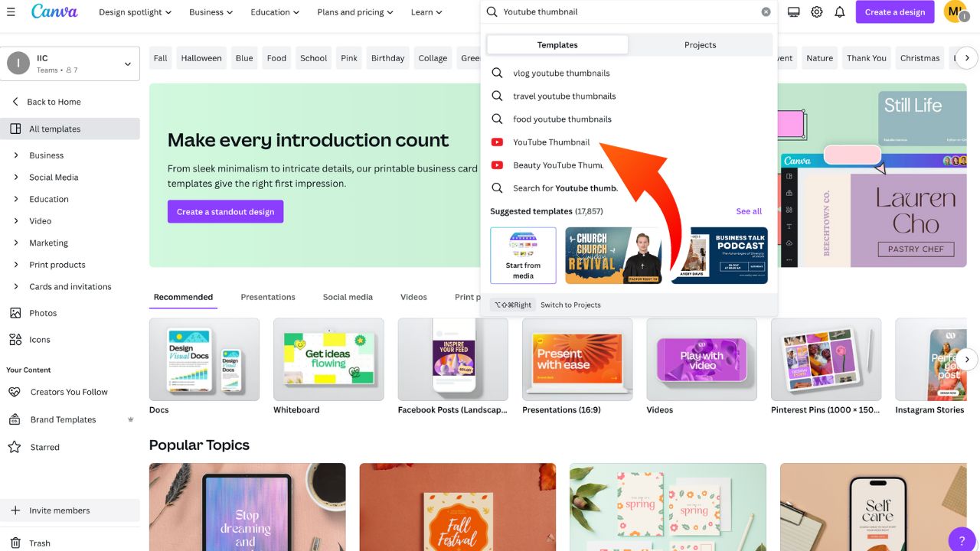Select the Recommended tab
Image resolution: width=980 pixels, height=551 pixels.
coord(183,297)
